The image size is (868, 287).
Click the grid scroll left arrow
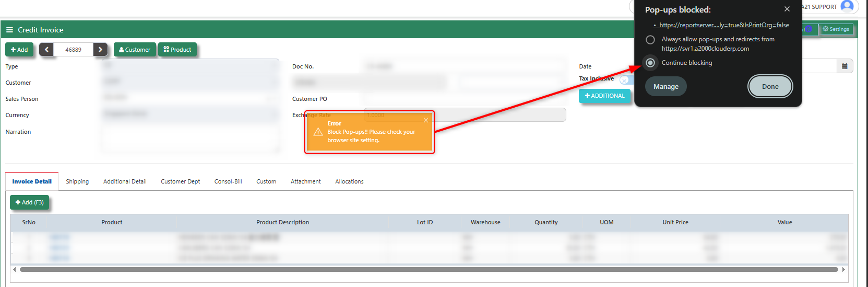(15, 270)
